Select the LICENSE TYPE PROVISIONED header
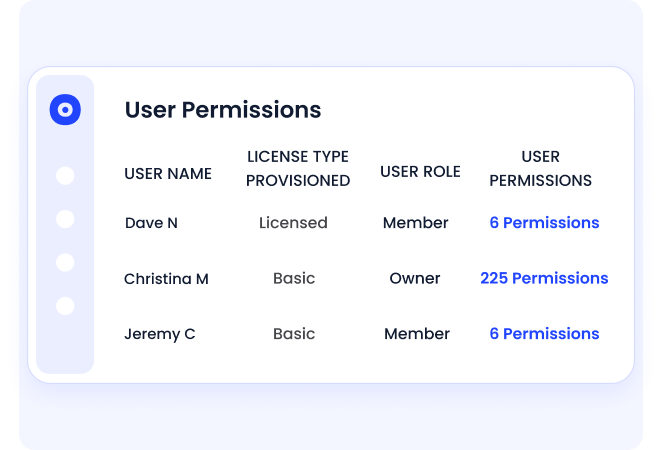This screenshot has width=662, height=450. 298,169
